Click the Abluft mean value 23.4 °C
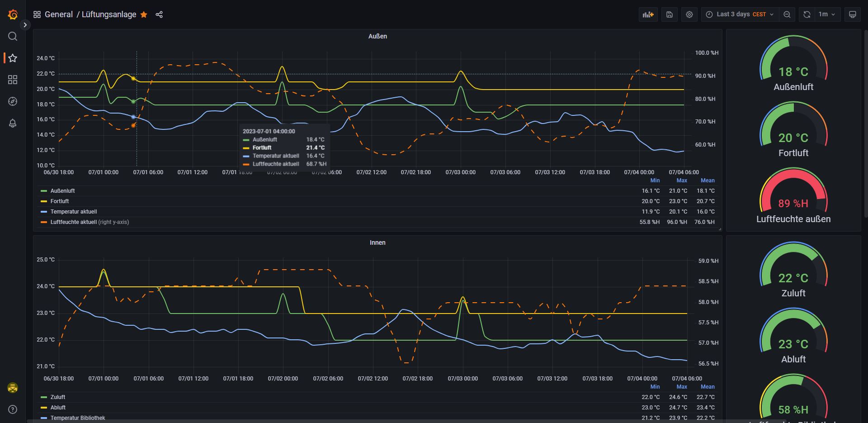 (705, 408)
